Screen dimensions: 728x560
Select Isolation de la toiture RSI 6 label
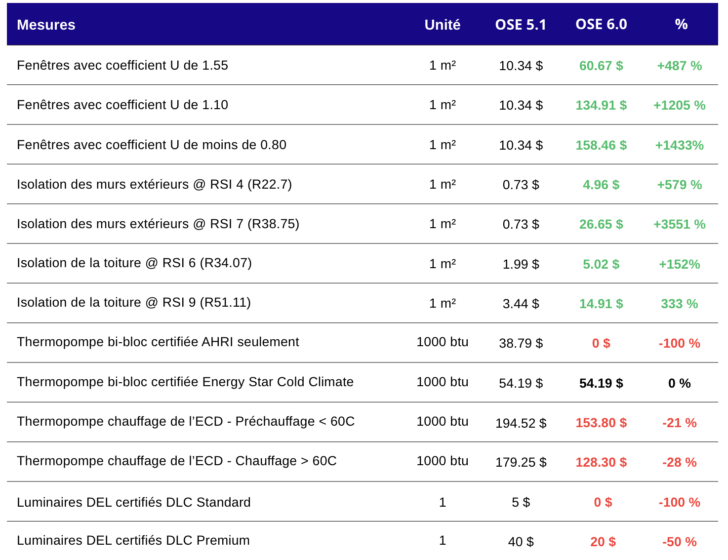pos(134,263)
